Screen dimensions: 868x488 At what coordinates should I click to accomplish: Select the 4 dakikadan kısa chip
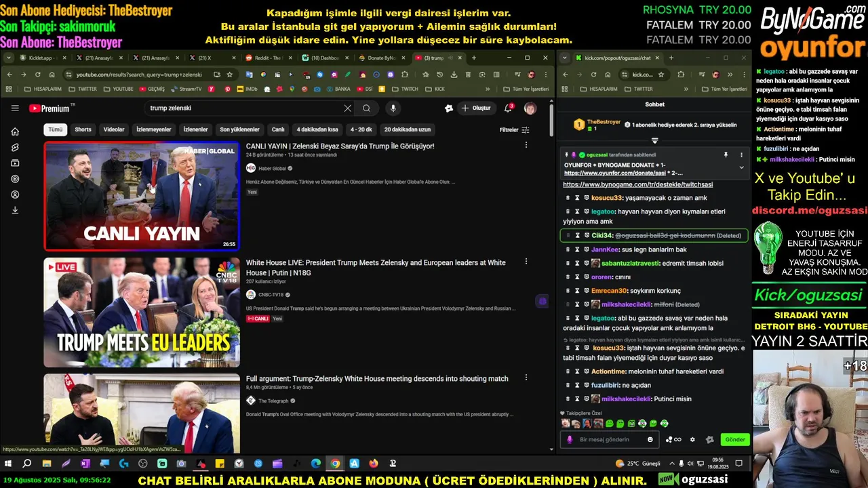(x=317, y=129)
